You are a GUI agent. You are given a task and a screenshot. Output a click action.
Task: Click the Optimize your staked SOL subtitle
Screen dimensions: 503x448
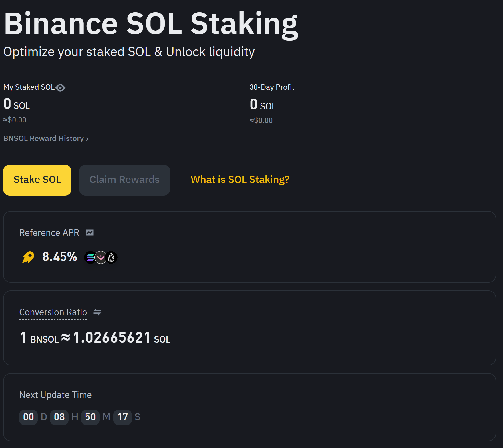point(129,52)
